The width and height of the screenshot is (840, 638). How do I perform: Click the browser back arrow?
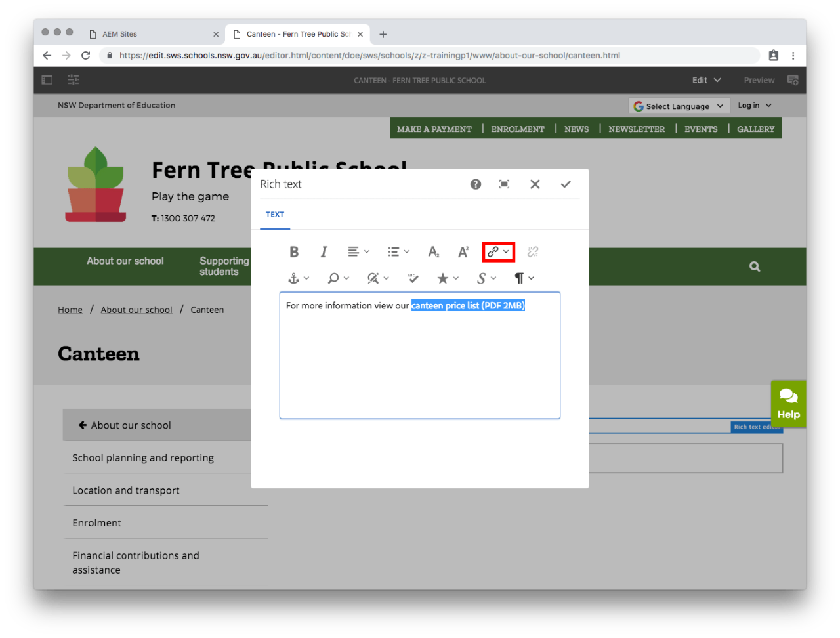tap(47, 56)
